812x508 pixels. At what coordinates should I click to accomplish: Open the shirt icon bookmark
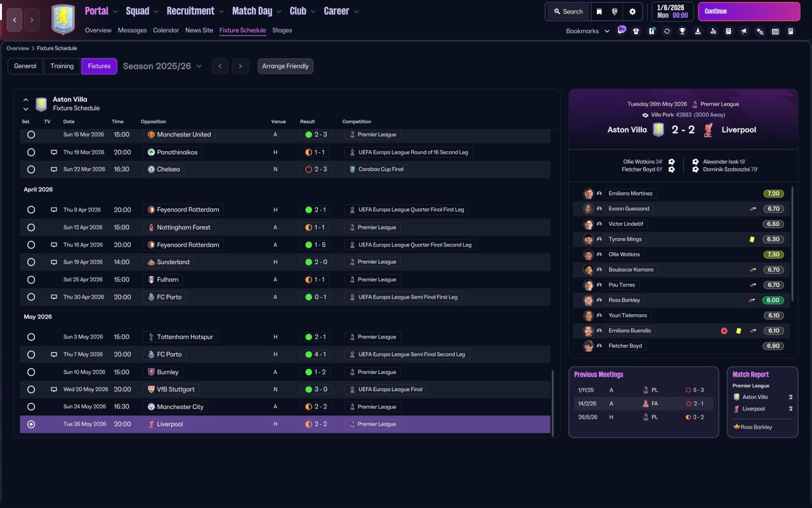(636, 31)
